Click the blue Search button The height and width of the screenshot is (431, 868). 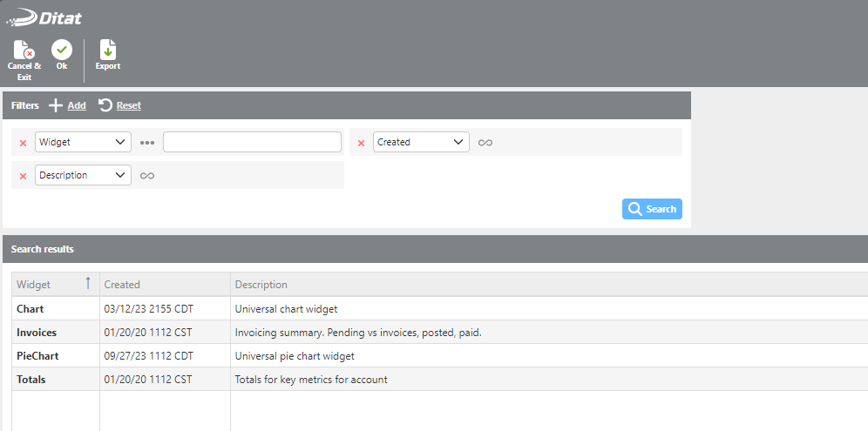coord(652,209)
